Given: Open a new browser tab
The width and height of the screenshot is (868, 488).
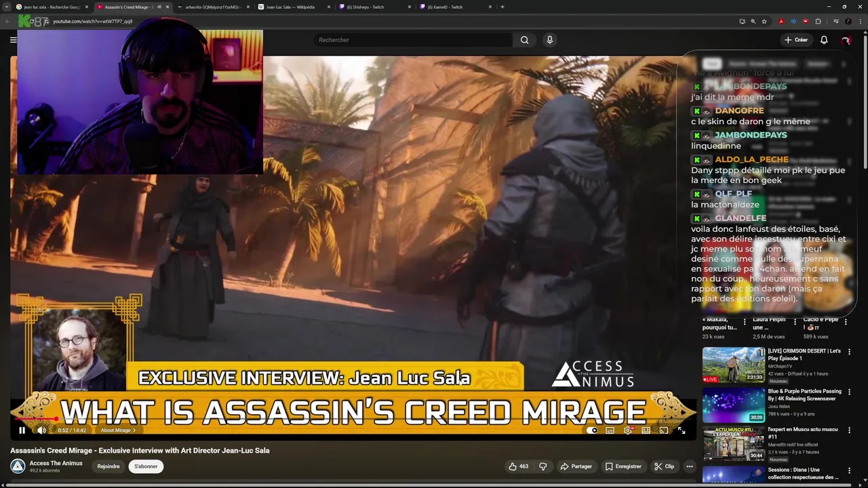Looking at the screenshot, I should point(502,7).
